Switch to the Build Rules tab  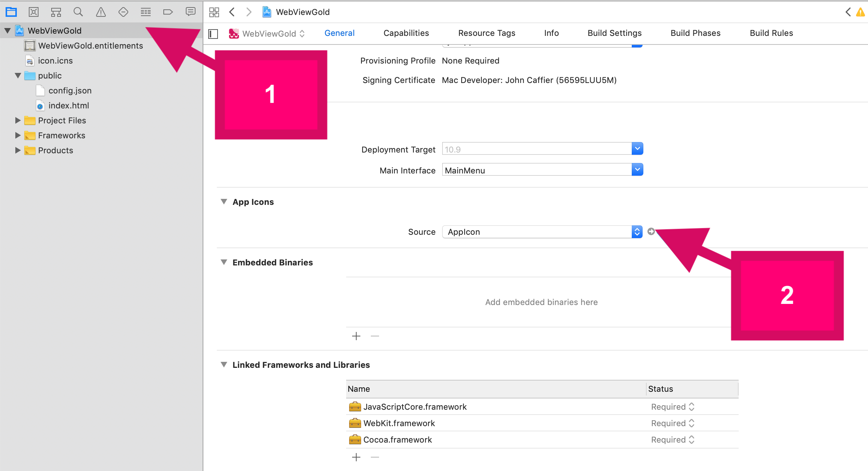[771, 33]
